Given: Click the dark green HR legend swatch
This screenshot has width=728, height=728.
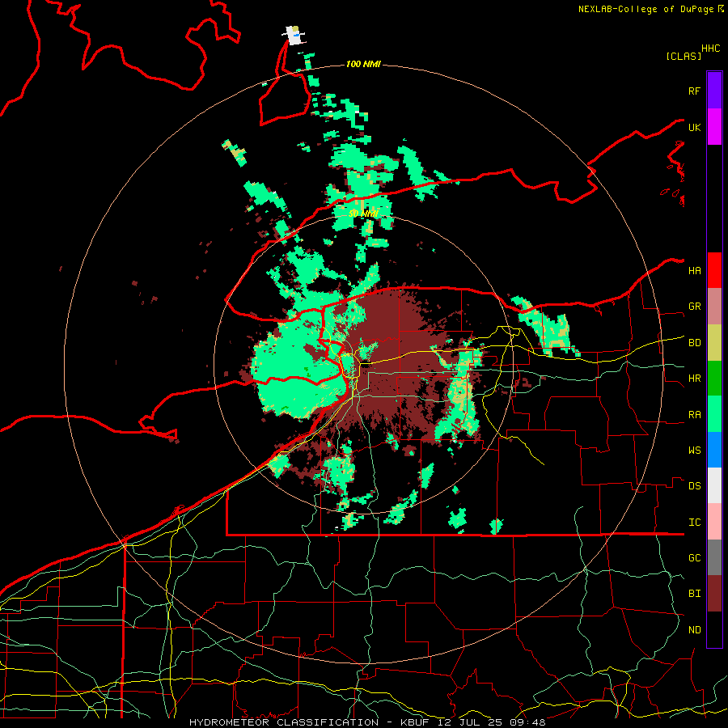Looking at the screenshot, I should (714, 379).
